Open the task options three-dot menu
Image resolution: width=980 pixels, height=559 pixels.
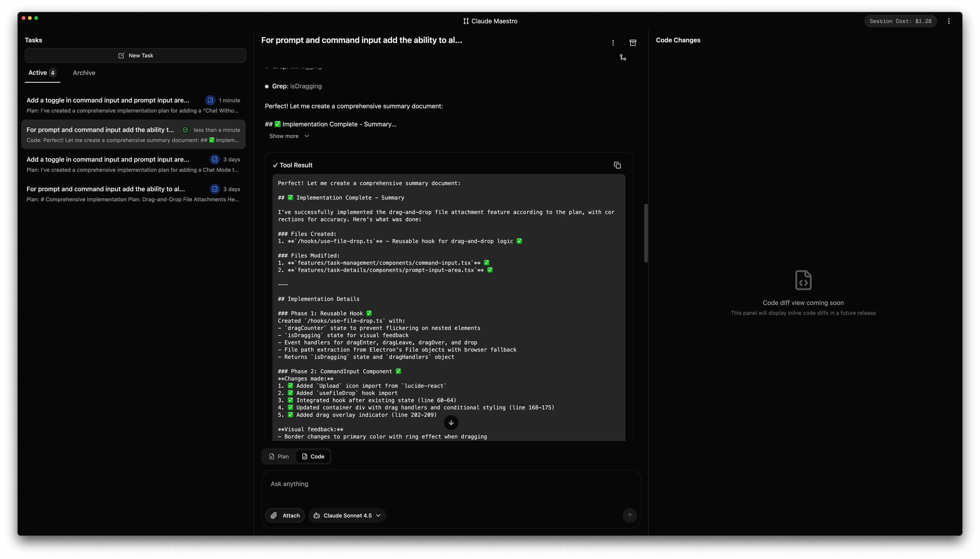tap(613, 43)
